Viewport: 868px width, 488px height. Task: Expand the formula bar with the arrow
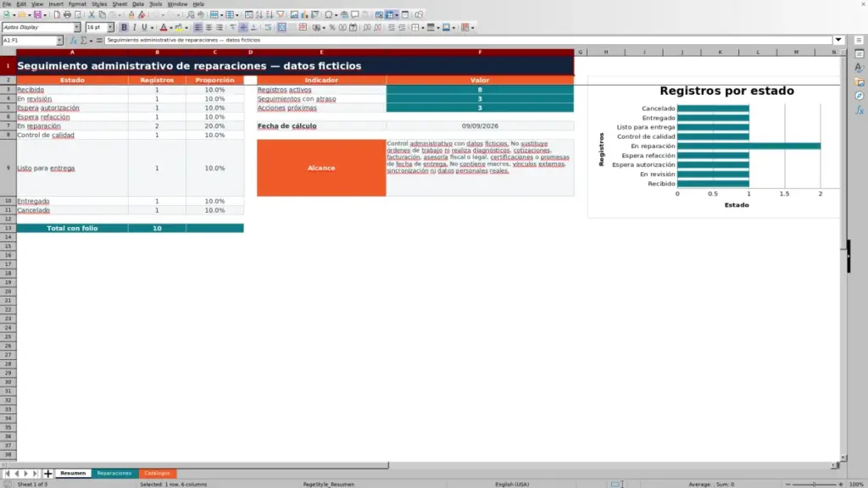(838, 41)
